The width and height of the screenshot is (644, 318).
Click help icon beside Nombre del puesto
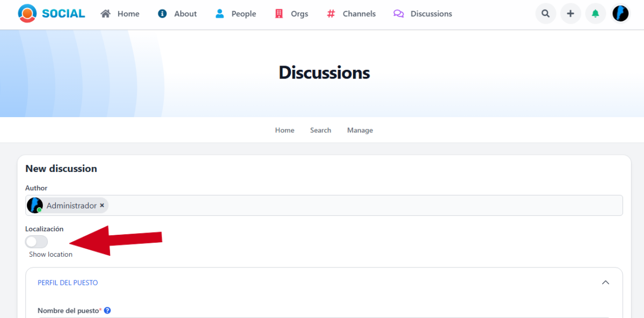(x=107, y=310)
